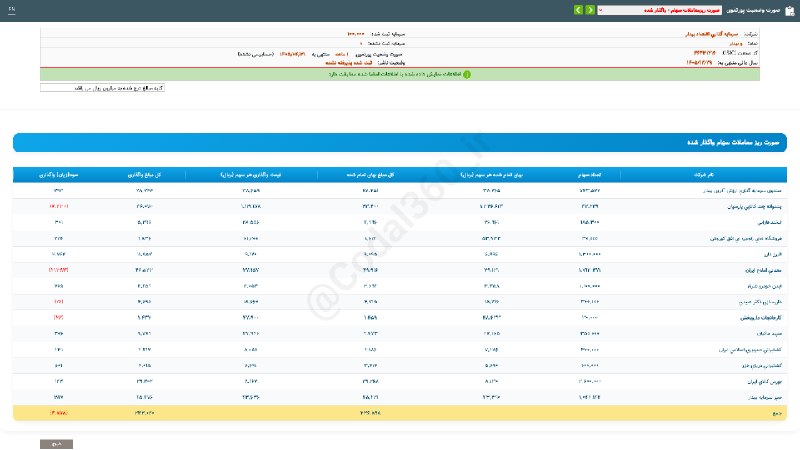The image size is (800, 450).
Task: Select the 'بورس کالای ایران' row name
Action: (764, 382)
